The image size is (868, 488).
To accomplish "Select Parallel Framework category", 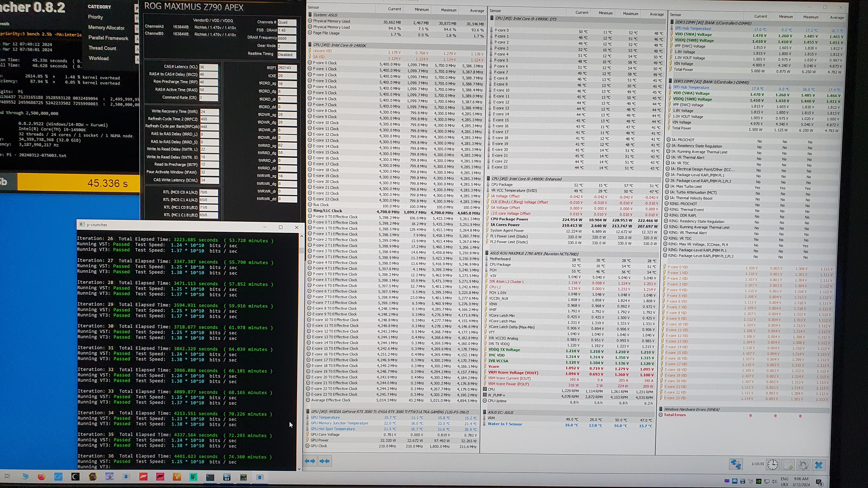I will [108, 38].
